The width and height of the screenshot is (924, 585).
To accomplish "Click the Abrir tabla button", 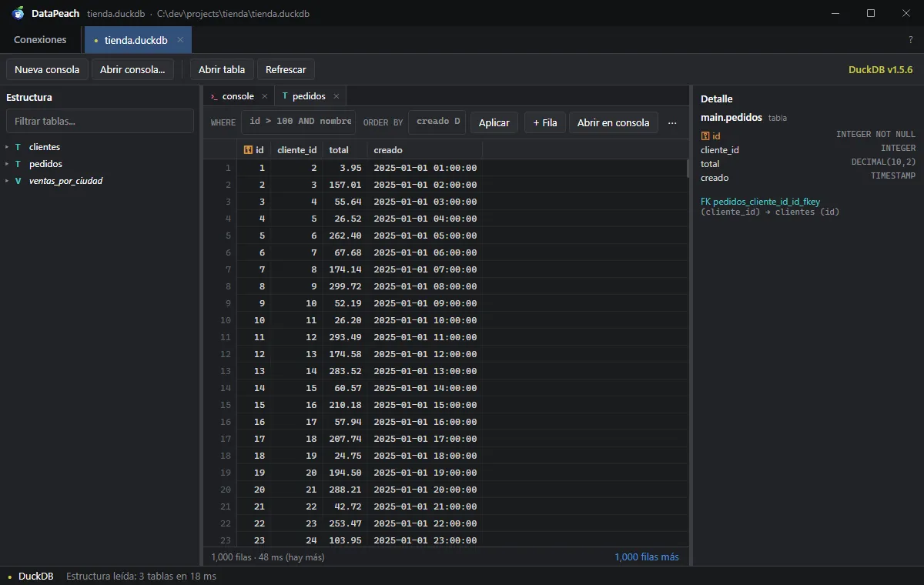I will [222, 69].
